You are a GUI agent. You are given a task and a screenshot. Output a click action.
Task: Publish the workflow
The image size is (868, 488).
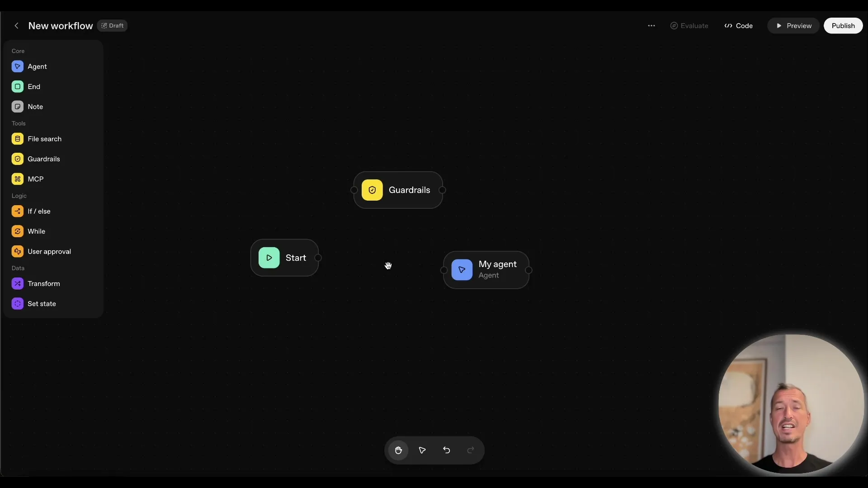pos(843,26)
